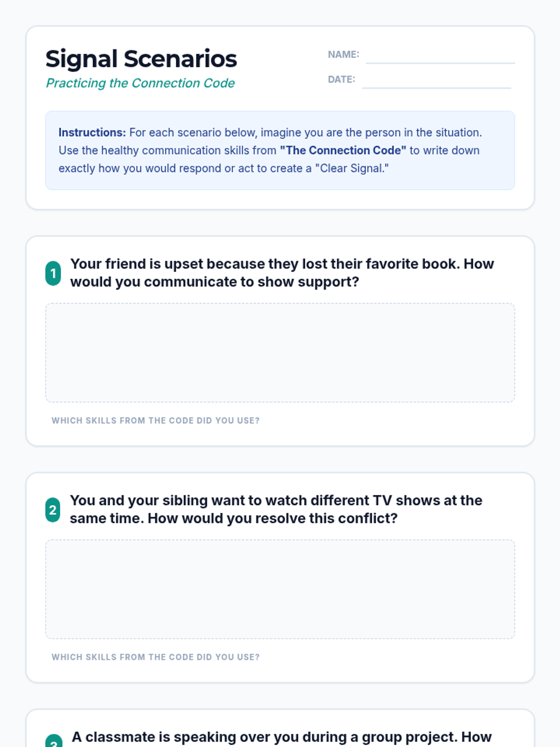Image resolution: width=560 pixels, height=747 pixels.
Task: Click the skills-used prompt under scenario 2
Action: 155,657
